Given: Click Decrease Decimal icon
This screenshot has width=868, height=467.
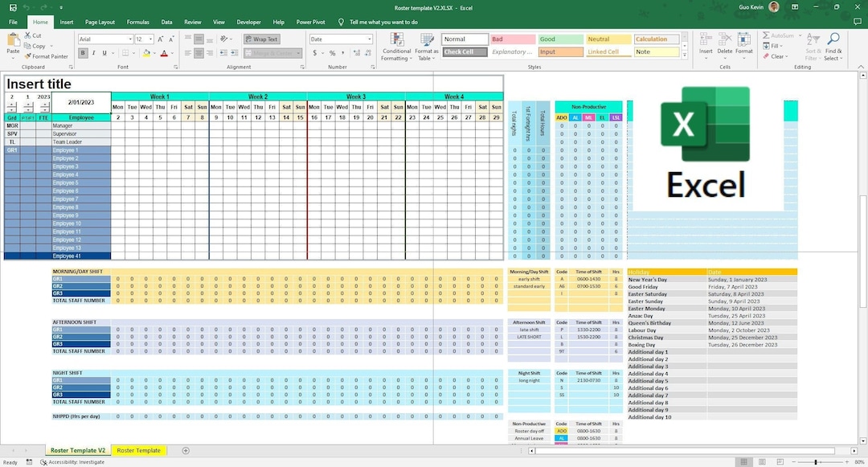Looking at the screenshot, I should click(368, 53).
